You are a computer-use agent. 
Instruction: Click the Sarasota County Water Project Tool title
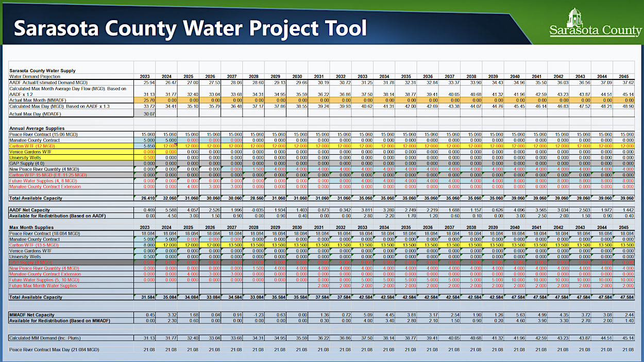(x=190, y=28)
